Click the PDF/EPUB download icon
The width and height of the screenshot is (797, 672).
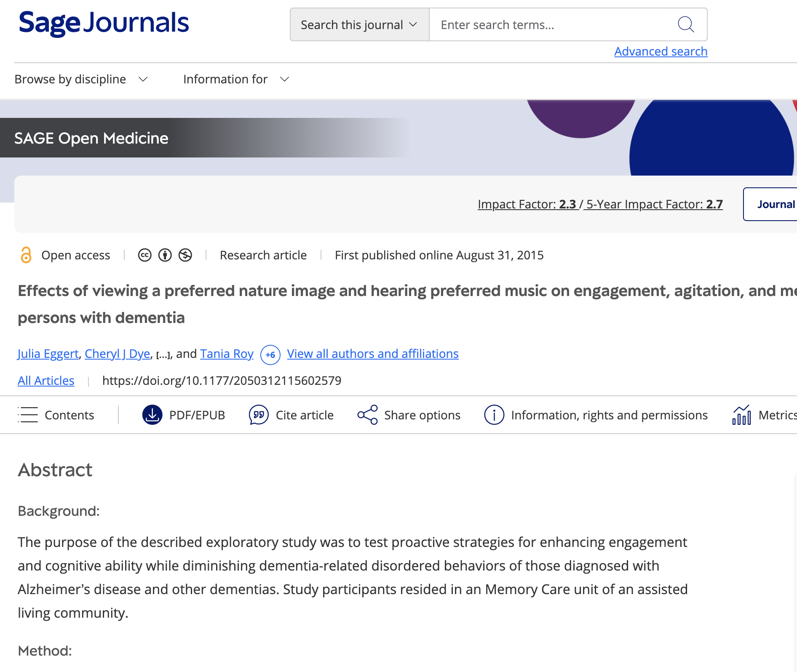[152, 415]
